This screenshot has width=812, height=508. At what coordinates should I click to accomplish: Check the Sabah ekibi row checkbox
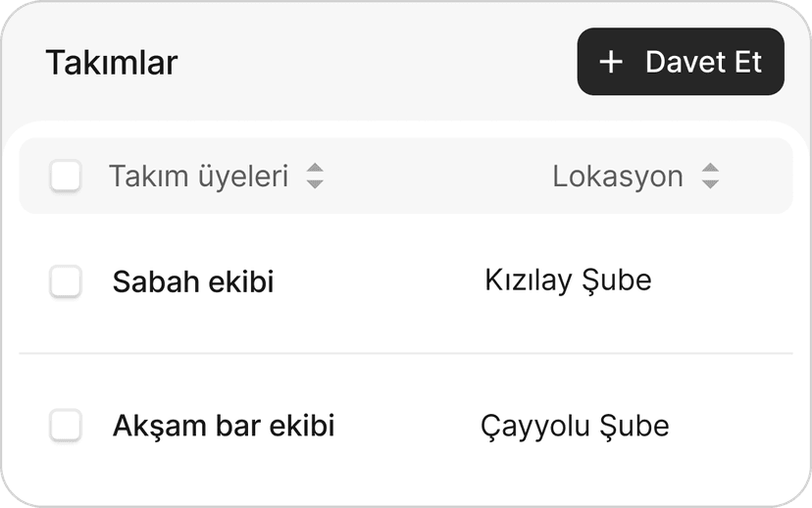point(66,282)
